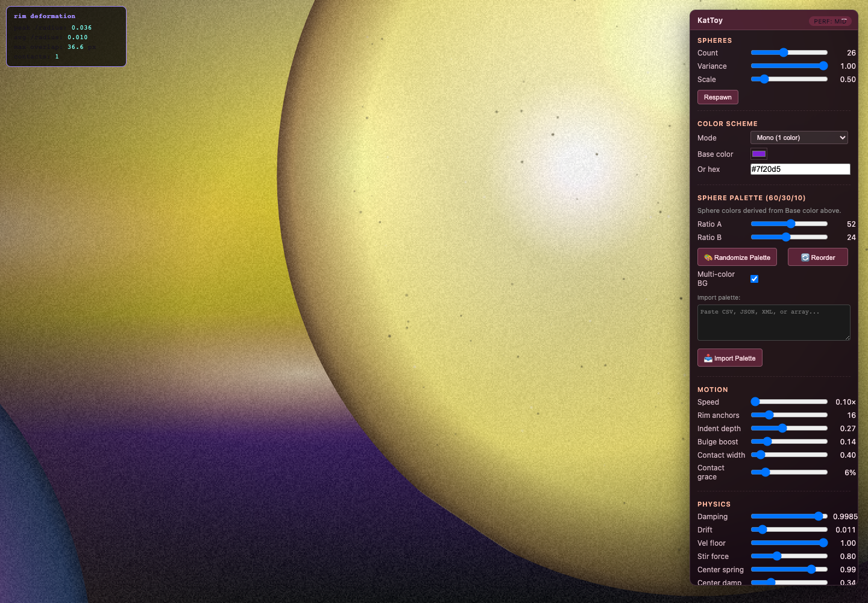Open the Mode dropdown showing Mono

point(799,137)
